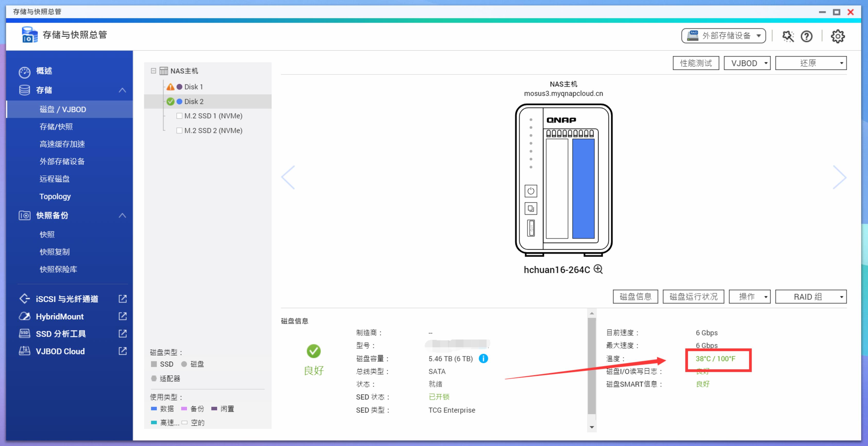Click the 性能测试 button
Screen dimensions: 868x446
696,63
